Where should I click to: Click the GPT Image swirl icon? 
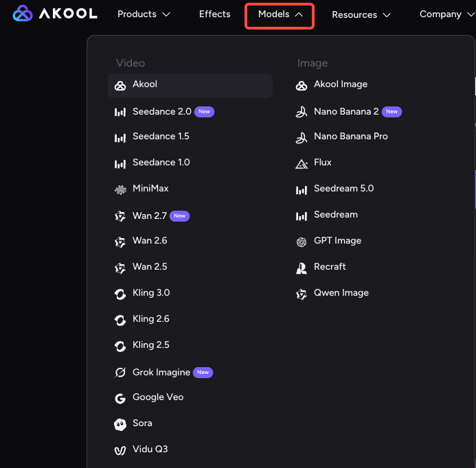[x=302, y=242]
